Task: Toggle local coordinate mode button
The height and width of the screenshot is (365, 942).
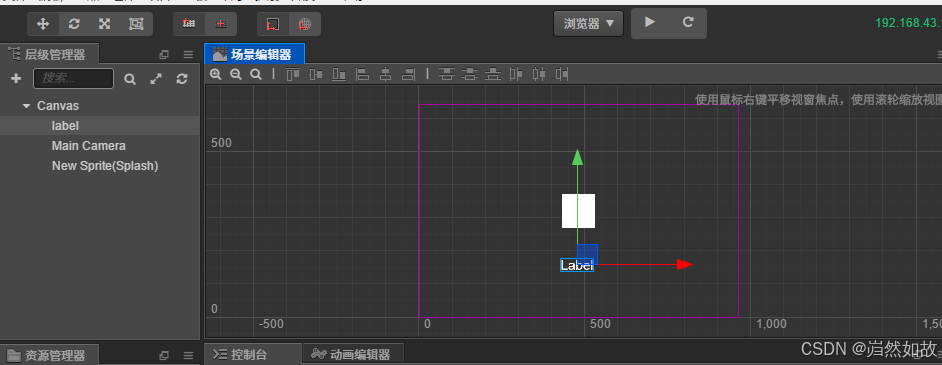Action: click(273, 24)
